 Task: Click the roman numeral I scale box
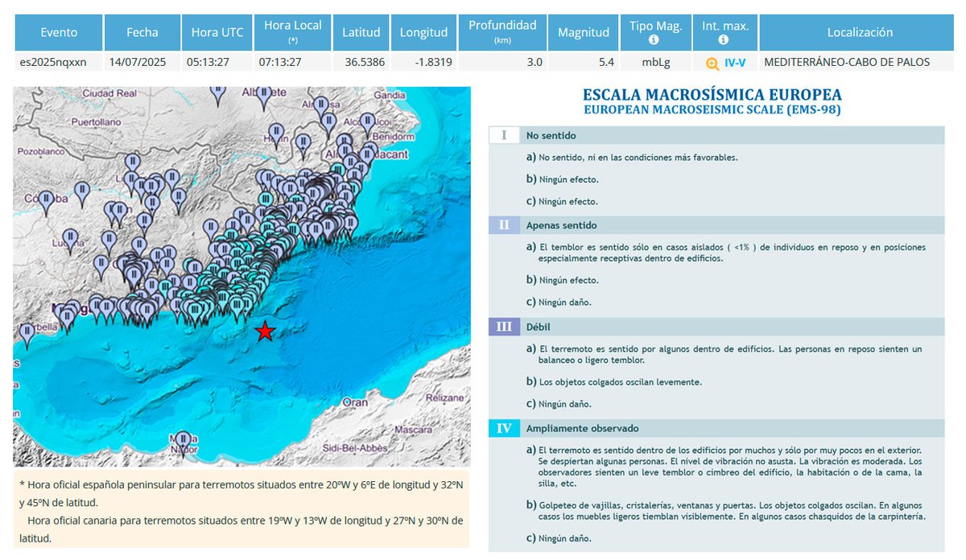tap(504, 135)
